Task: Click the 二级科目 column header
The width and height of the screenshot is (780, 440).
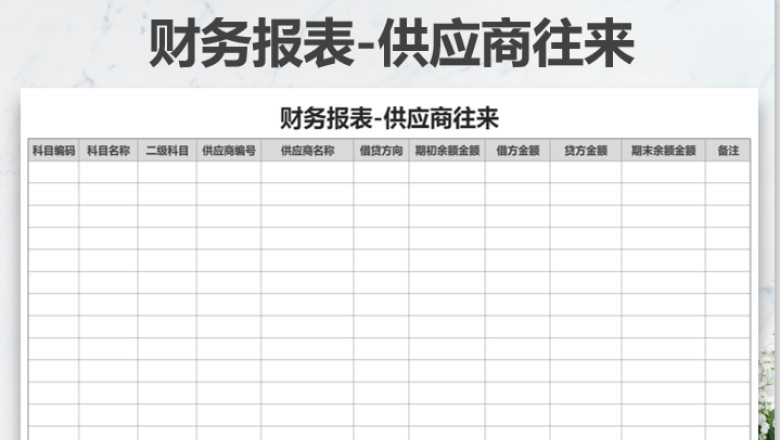Action: pos(167,150)
